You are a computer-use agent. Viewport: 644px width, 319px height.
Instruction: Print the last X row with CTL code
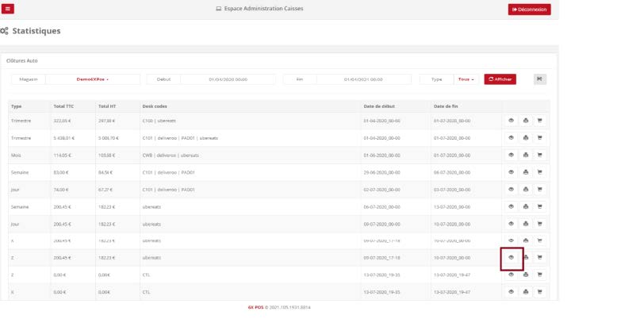coord(526,291)
